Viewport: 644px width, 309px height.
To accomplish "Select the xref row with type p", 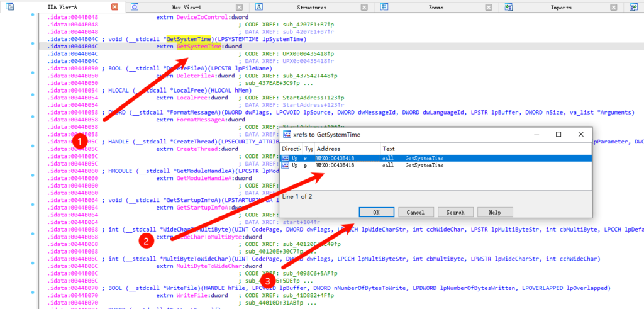I will (x=435, y=165).
